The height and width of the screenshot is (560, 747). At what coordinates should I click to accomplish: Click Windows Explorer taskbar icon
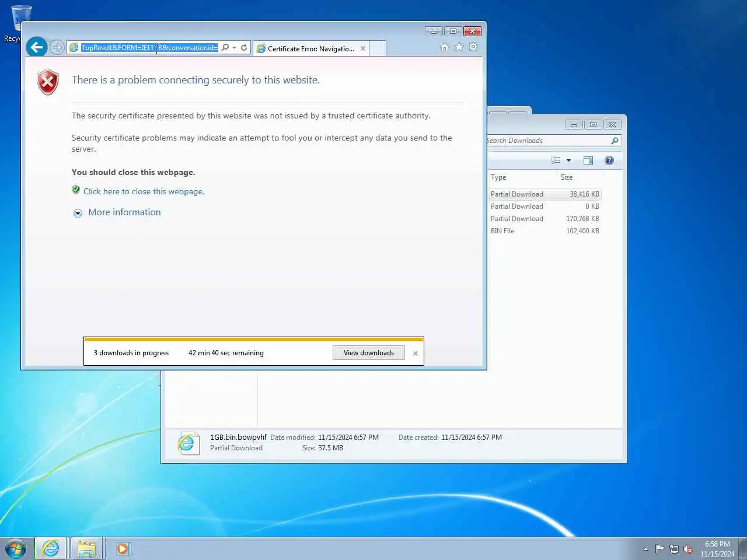point(86,548)
